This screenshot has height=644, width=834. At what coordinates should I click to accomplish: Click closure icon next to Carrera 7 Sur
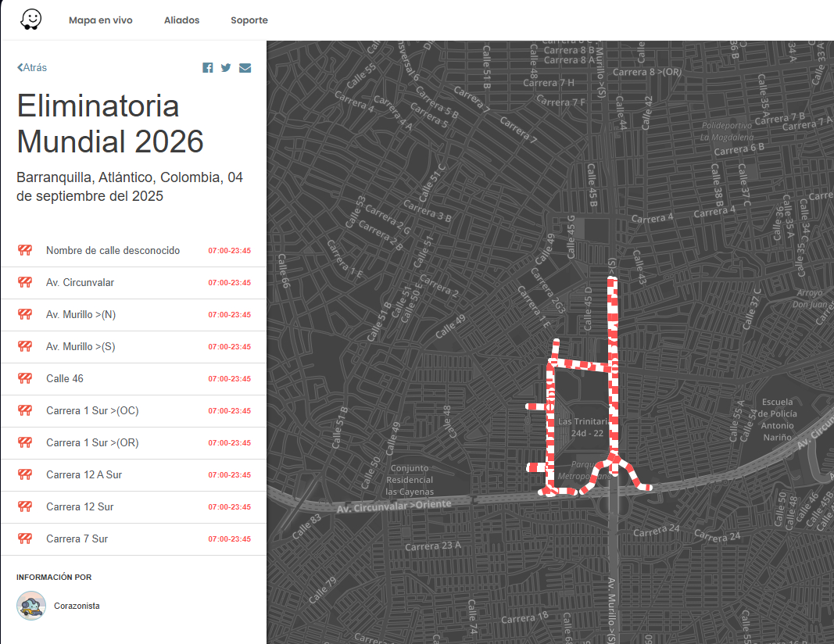click(x=25, y=539)
